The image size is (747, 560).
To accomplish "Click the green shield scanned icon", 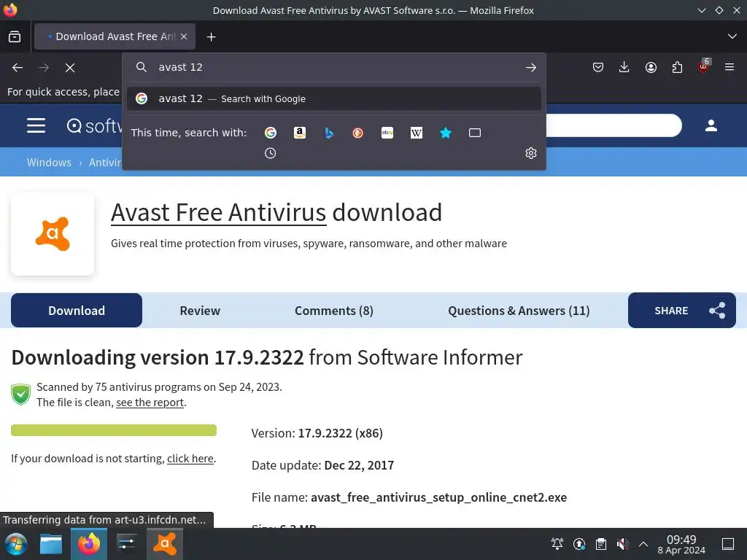I will point(21,394).
